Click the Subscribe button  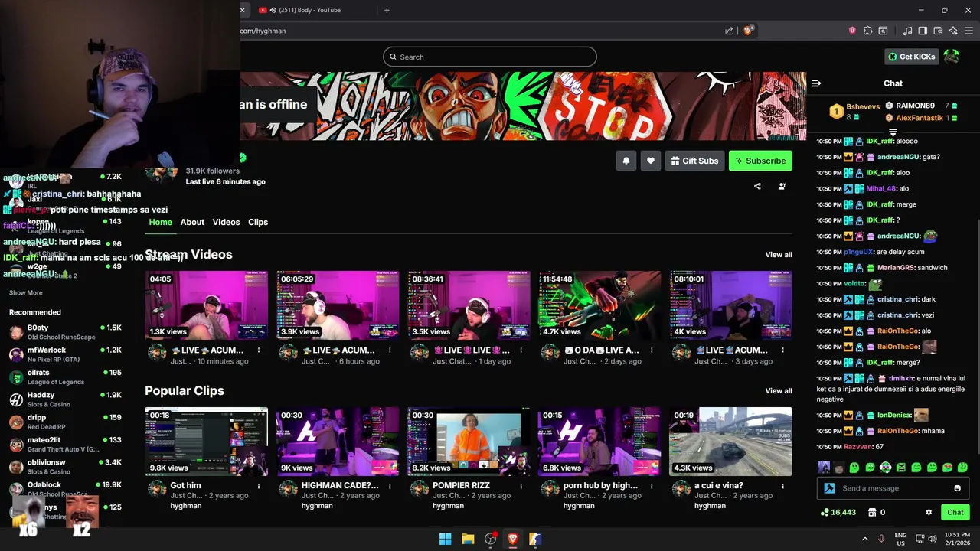coord(760,161)
